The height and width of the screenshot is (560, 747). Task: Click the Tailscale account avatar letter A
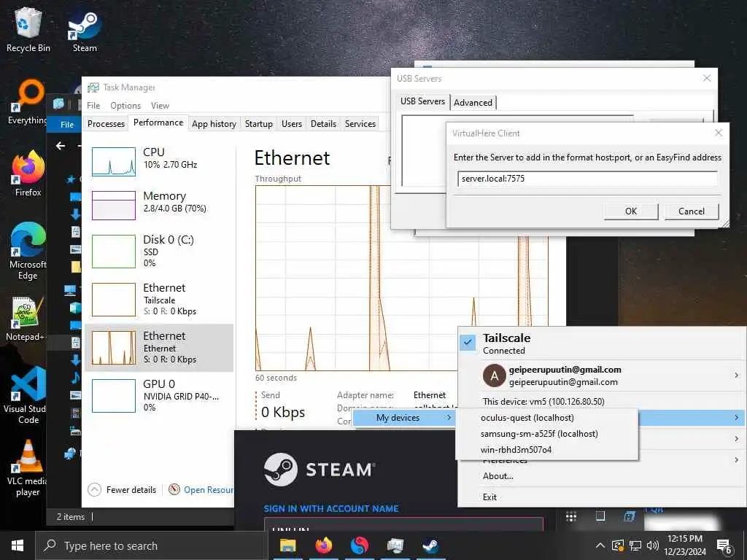pos(494,376)
